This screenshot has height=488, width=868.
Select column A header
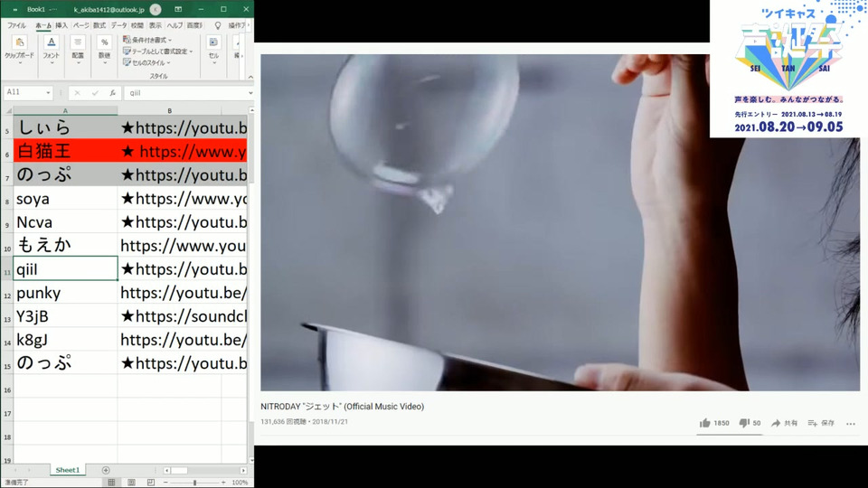point(65,110)
